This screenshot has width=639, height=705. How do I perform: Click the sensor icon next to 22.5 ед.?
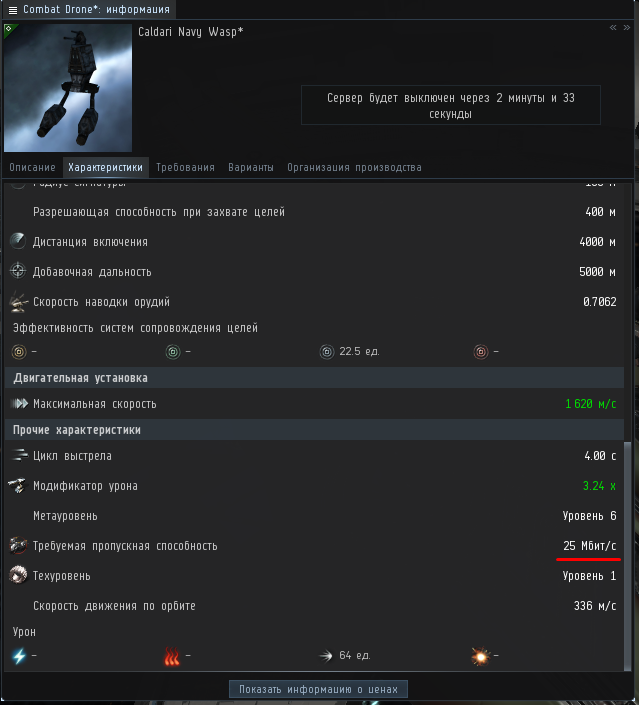(x=327, y=352)
